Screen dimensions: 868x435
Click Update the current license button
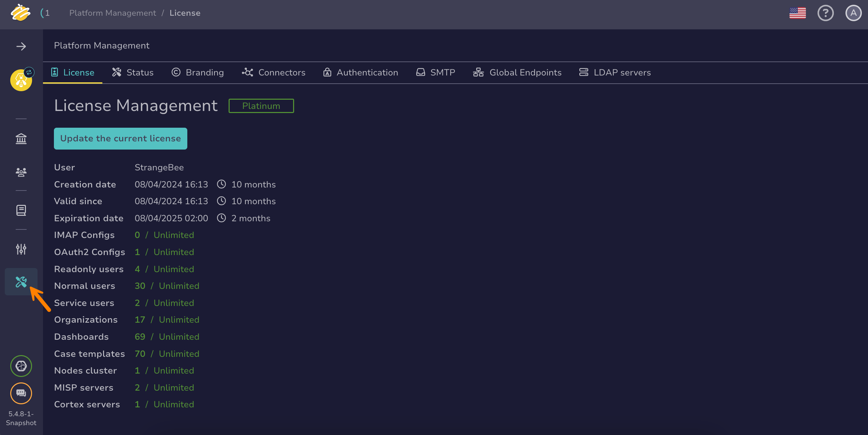point(120,138)
